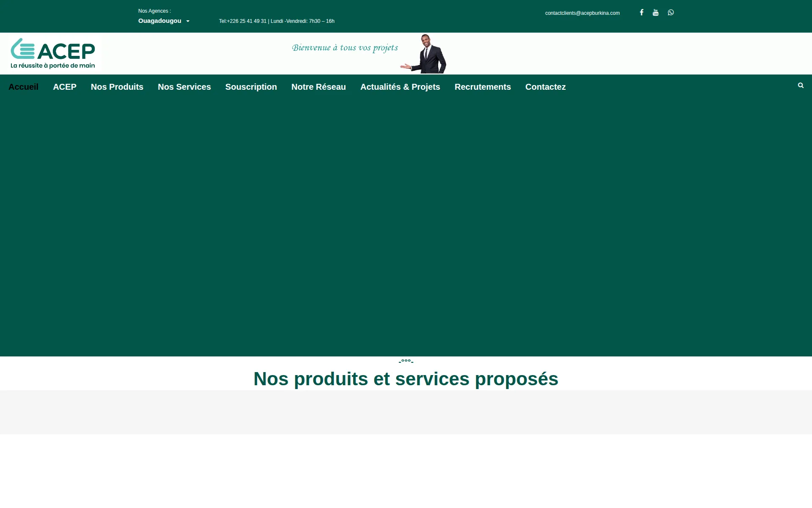This screenshot has width=812, height=508.
Task: Open the Contactez menu item
Action: tap(546, 87)
